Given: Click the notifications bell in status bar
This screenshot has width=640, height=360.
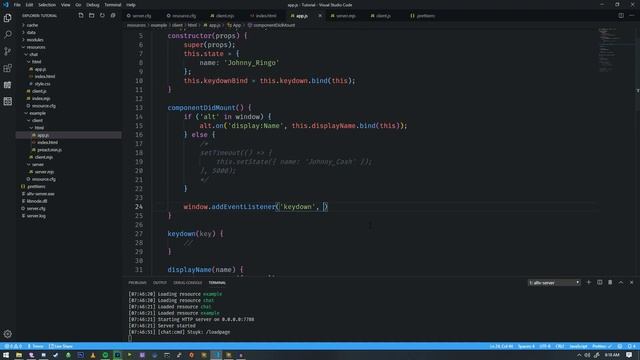Looking at the screenshot, I should pos(632,346).
